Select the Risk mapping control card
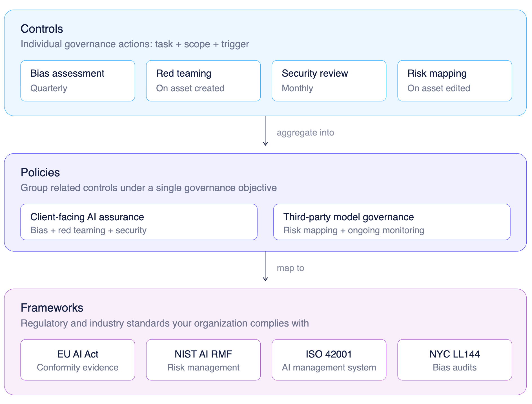This screenshot has height=404, width=532. 455,81
